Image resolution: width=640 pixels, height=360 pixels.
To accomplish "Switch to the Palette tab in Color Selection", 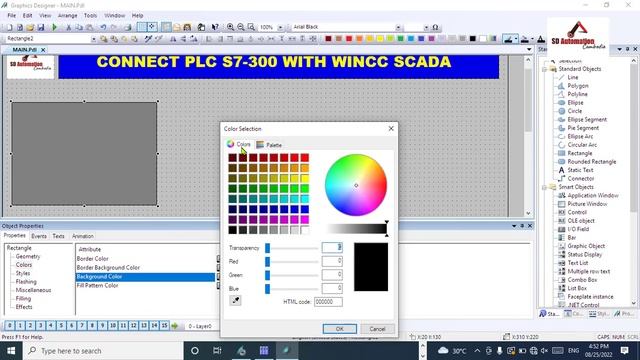I will (269, 144).
